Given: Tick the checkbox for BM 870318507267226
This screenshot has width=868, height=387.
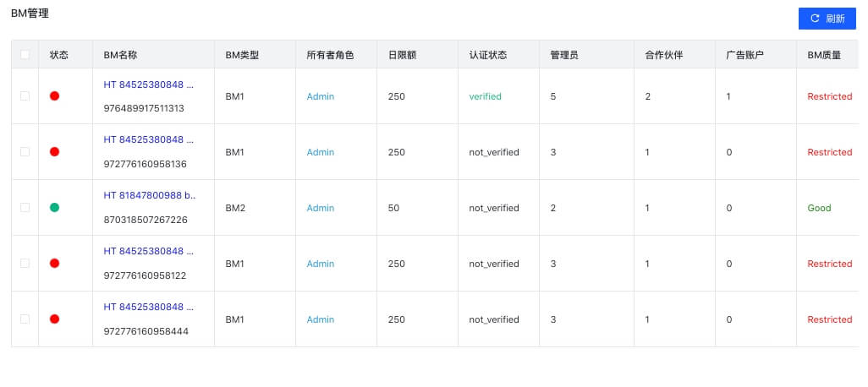Looking at the screenshot, I should coord(25,208).
